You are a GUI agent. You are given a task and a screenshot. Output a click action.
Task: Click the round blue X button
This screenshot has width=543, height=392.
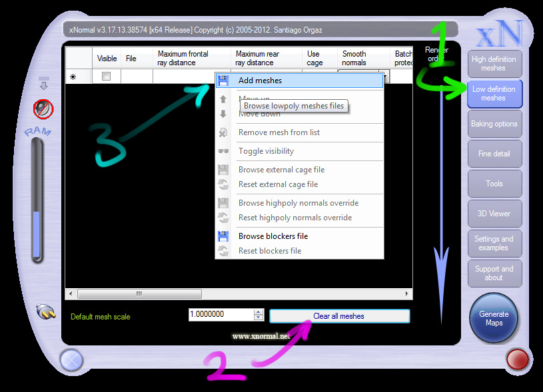(x=72, y=360)
